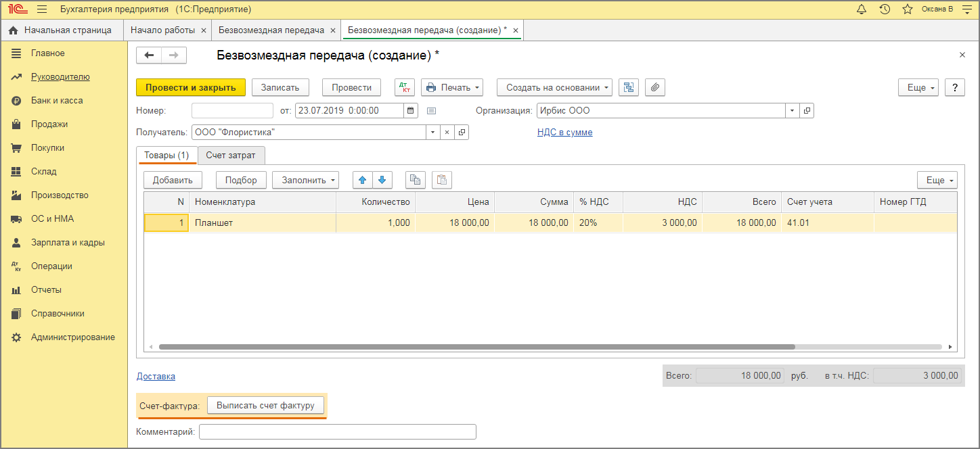Screen dimensions: 980x449
Task: Open the document structure icon button
Action: point(629,87)
